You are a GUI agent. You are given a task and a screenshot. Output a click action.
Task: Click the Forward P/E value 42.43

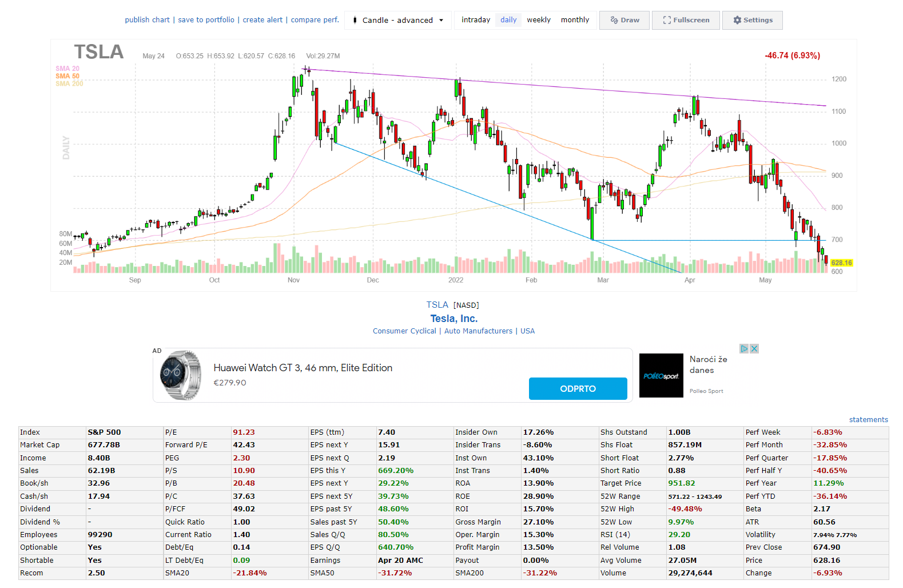click(244, 445)
